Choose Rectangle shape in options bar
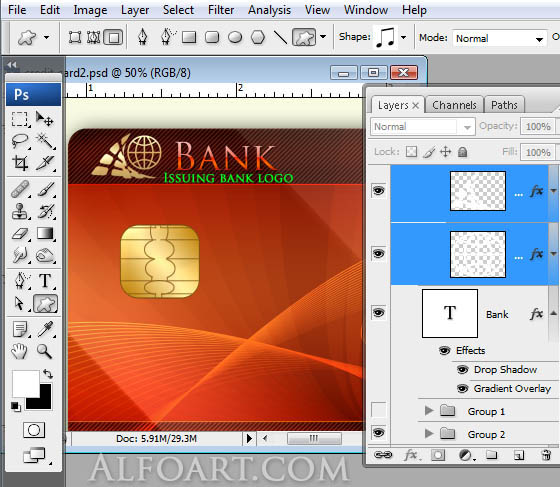The height and width of the screenshot is (487, 560). coord(189,37)
